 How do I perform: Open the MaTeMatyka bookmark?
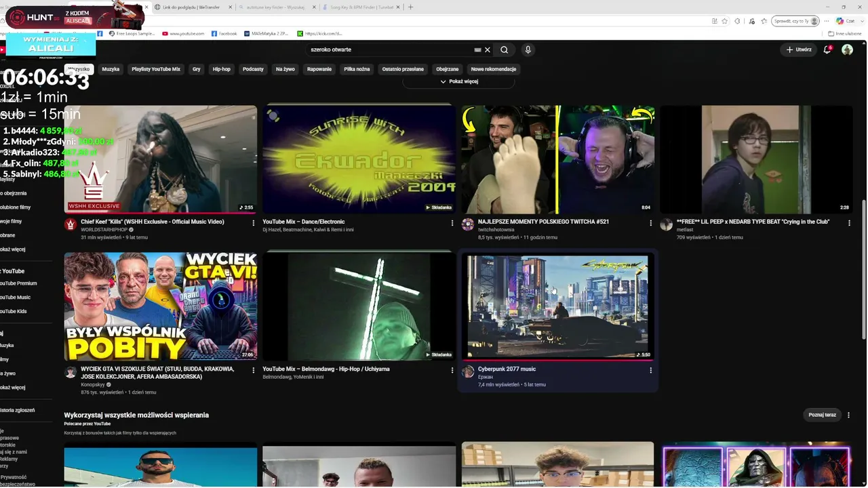tap(268, 33)
